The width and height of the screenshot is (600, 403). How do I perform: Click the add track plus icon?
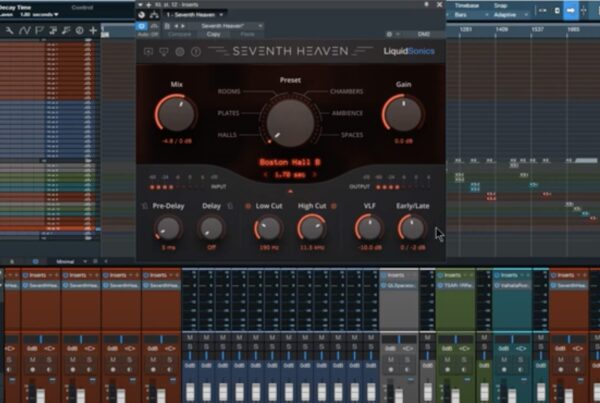93,30
